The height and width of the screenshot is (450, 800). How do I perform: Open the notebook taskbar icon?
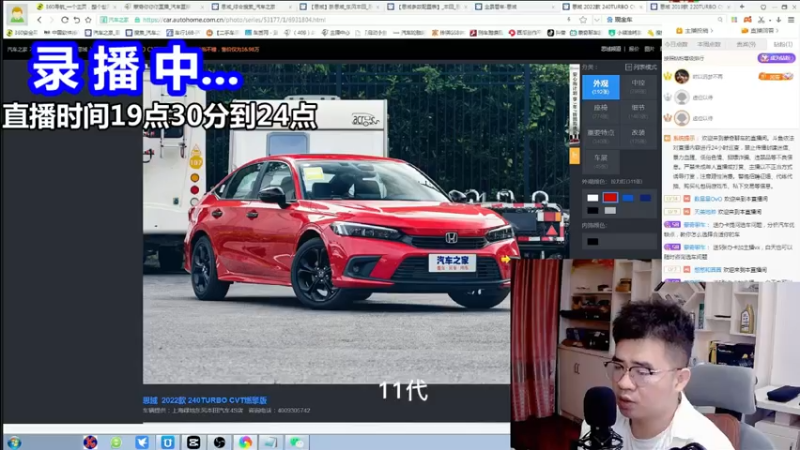[270, 442]
